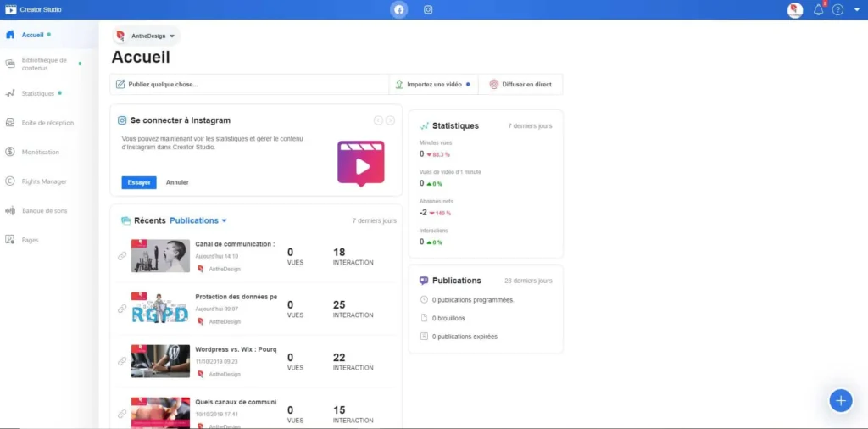Screen dimensions: 868x429
Task: Click 0 brouillons entry
Action: [448, 318]
